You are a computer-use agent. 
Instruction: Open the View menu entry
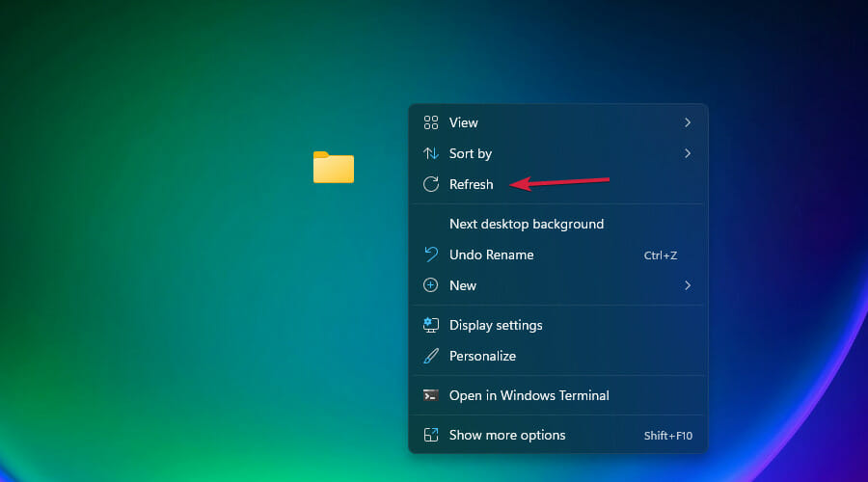click(x=558, y=122)
